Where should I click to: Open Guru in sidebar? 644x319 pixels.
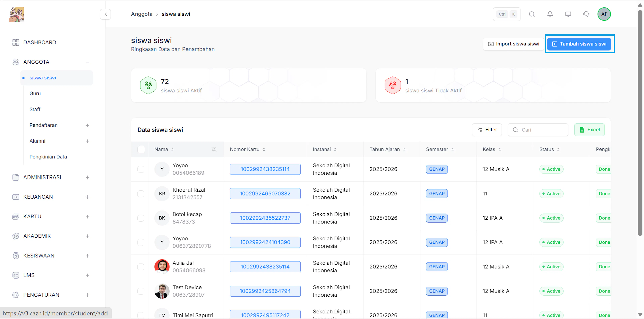(35, 93)
